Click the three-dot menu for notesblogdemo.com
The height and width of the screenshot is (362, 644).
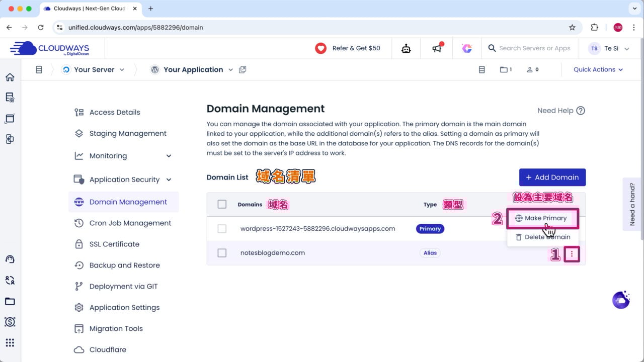coord(572,254)
